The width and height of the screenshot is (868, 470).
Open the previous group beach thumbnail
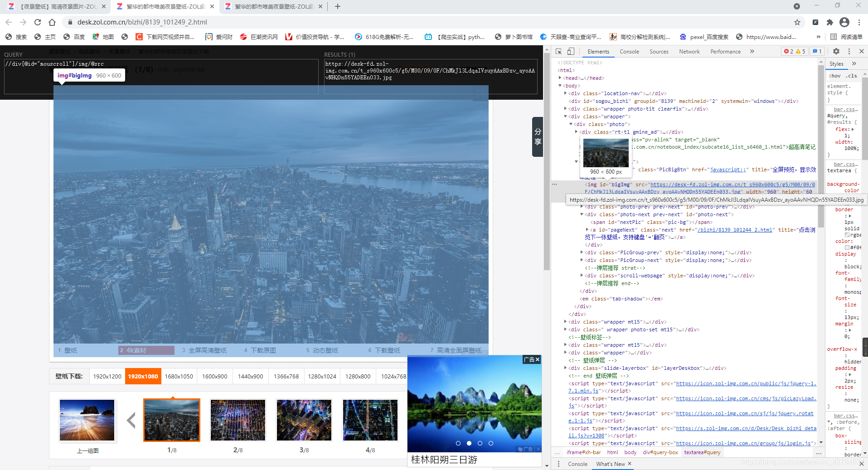point(87,420)
